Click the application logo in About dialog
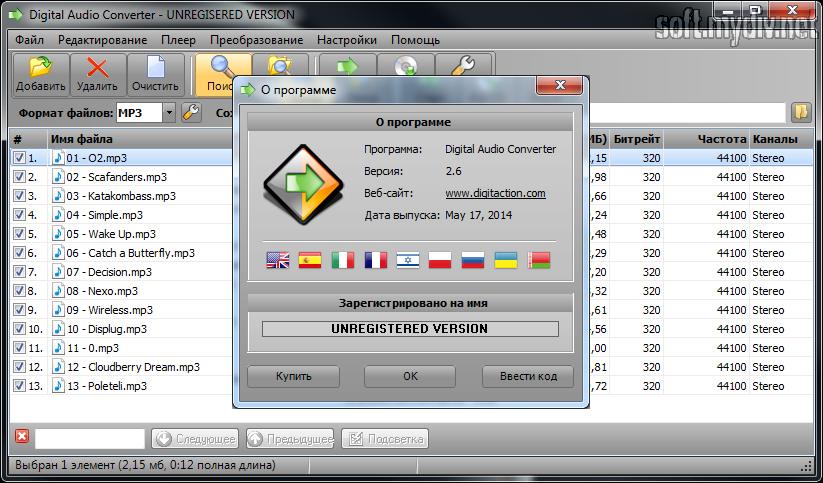The height and width of the screenshot is (483, 823). (x=303, y=184)
